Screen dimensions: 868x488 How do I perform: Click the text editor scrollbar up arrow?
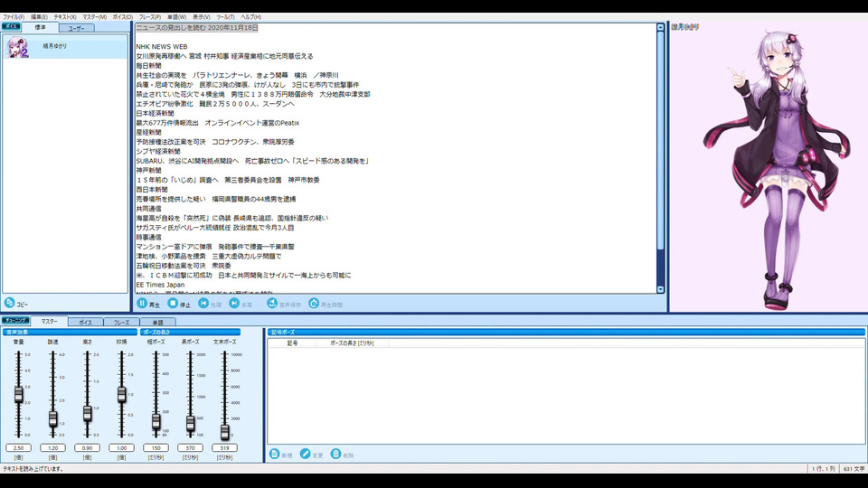(x=660, y=27)
